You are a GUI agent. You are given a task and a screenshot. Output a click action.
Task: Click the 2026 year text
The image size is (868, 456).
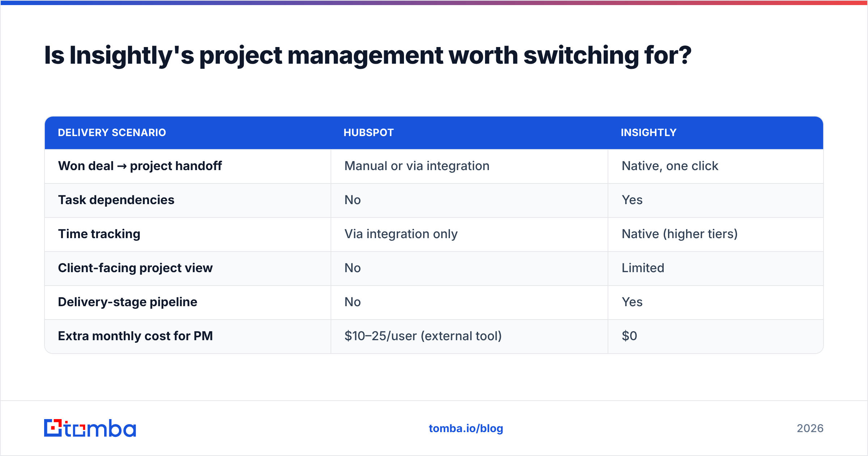pos(810,428)
